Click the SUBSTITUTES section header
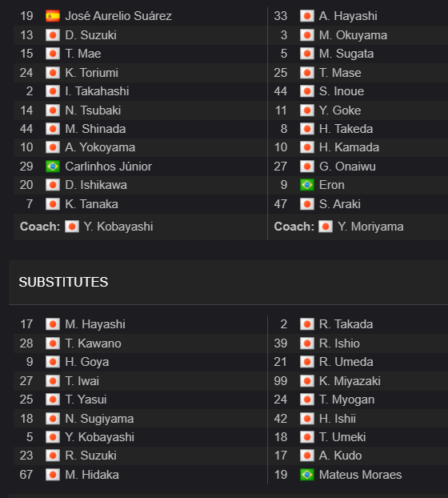Image resolution: width=448 pixels, height=498 pixels. (63, 282)
